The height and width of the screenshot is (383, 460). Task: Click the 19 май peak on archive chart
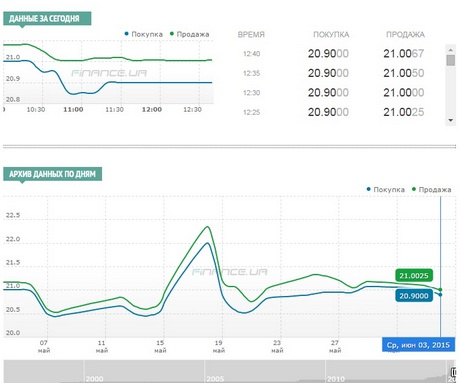click(208, 227)
